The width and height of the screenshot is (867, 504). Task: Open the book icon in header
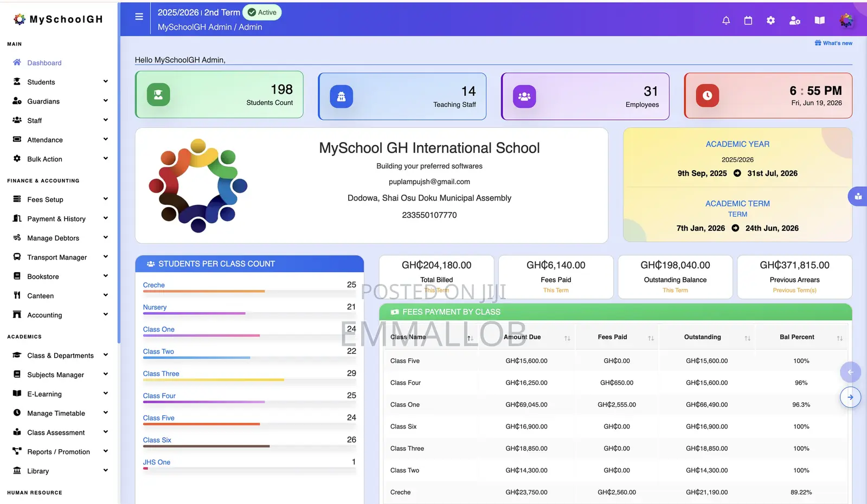pyautogui.click(x=820, y=21)
